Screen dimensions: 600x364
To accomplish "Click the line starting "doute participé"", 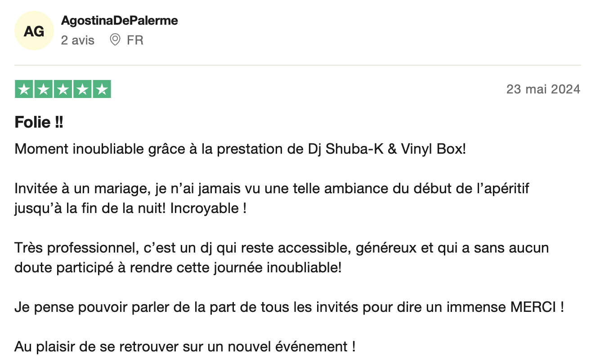I will point(178,268).
